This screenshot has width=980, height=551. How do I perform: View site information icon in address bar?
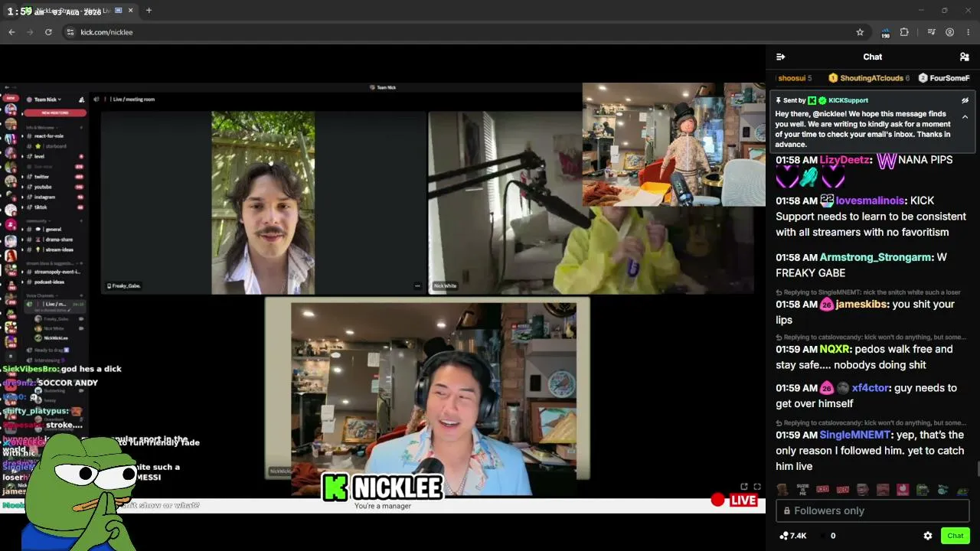pyautogui.click(x=70, y=32)
